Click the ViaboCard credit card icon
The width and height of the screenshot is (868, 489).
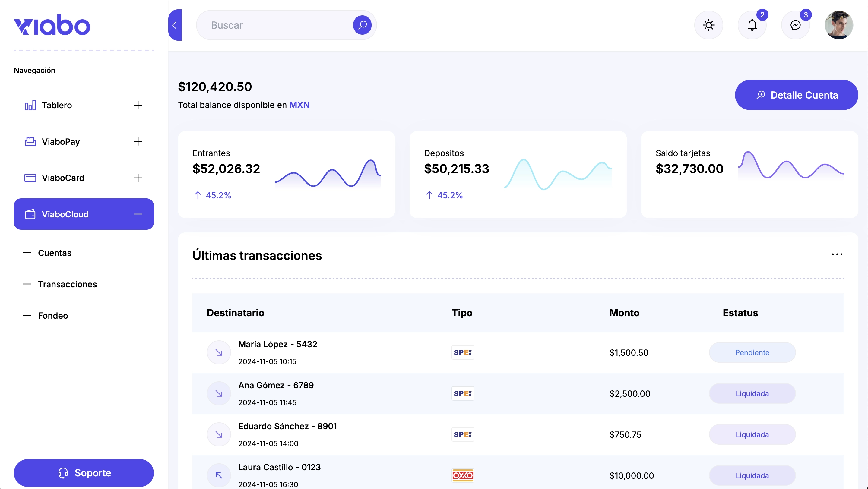point(30,178)
